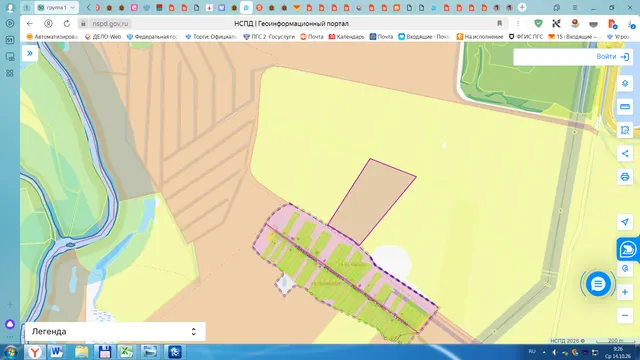Open the round chat support button
Image resolution: width=640 pixels, height=360 pixels.
pos(598,284)
